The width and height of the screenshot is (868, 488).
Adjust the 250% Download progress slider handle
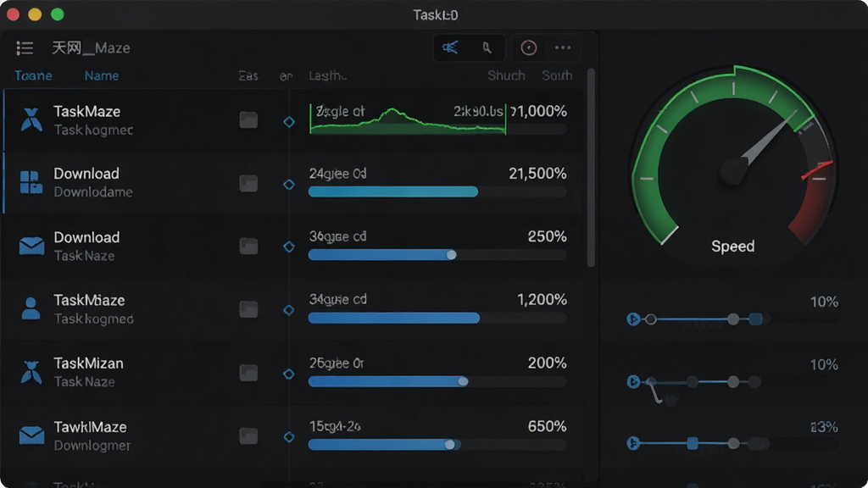click(x=452, y=254)
